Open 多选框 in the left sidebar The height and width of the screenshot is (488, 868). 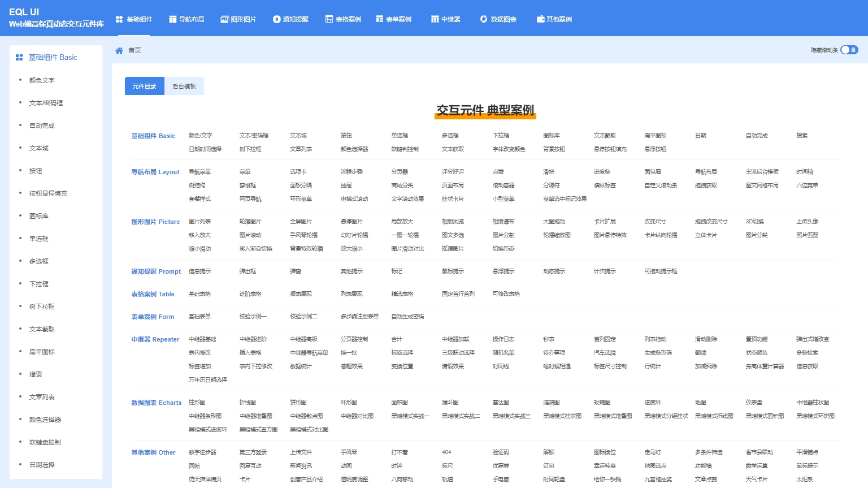(39, 261)
